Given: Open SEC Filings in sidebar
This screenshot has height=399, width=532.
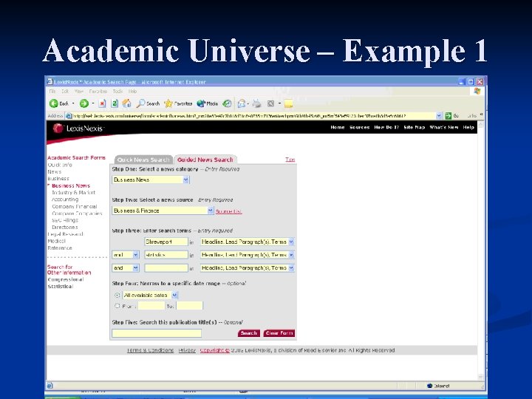Looking at the screenshot, I should (x=65, y=220).
